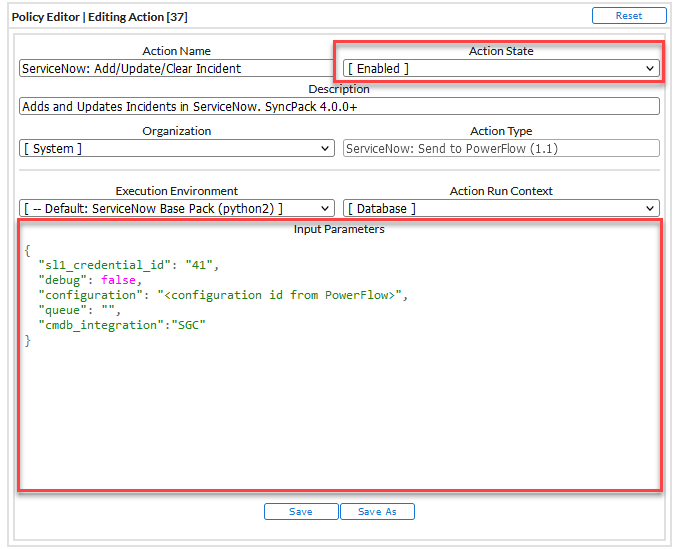Click into the Action Name field
Screen dimensions: 677x549
click(x=177, y=68)
